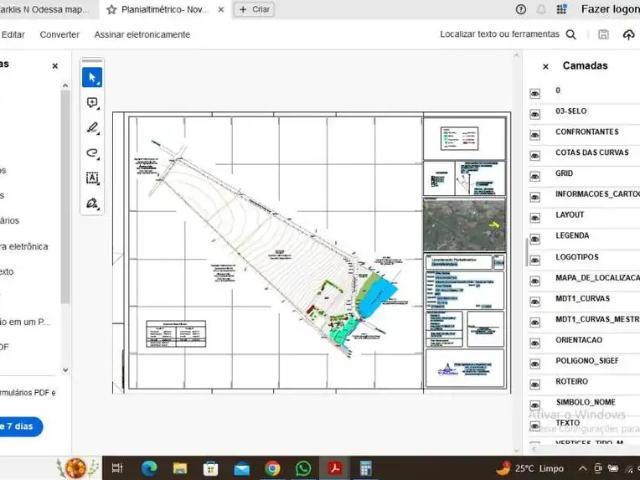Open the Converter menu
Screen dimensions: 640x480
coord(60,35)
